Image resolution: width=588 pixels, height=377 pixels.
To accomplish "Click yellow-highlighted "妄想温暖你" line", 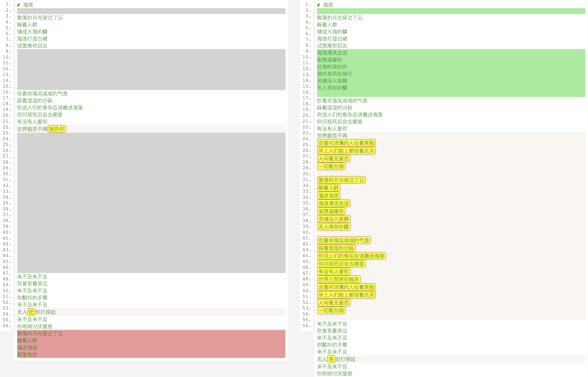I will (x=331, y=211).
